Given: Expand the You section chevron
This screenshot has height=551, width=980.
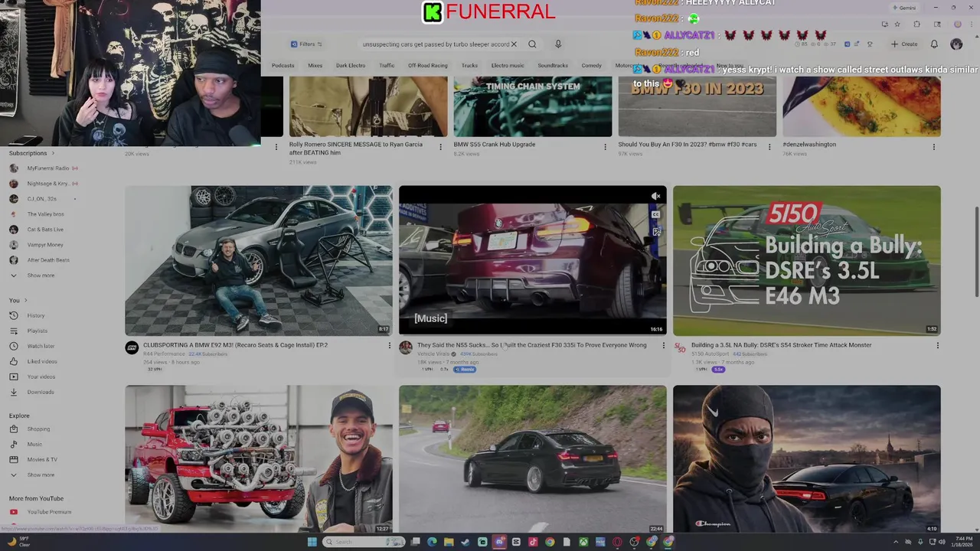Looking at the screenshot, I should [x=25, y=300].
